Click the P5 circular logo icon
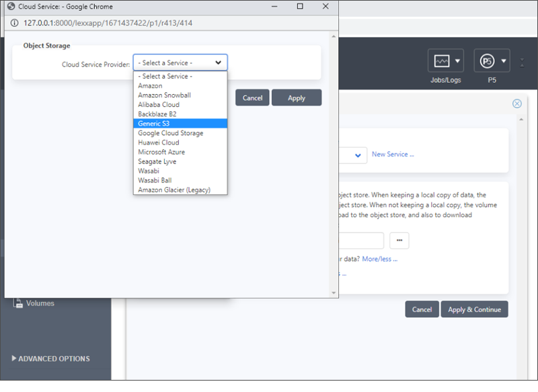Image resolution: width=538 pixels, height=392 pixels. 487,61
